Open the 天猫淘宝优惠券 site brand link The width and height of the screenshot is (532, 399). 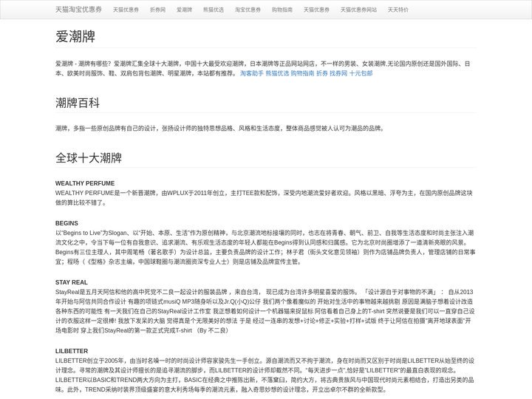(79, 10)
